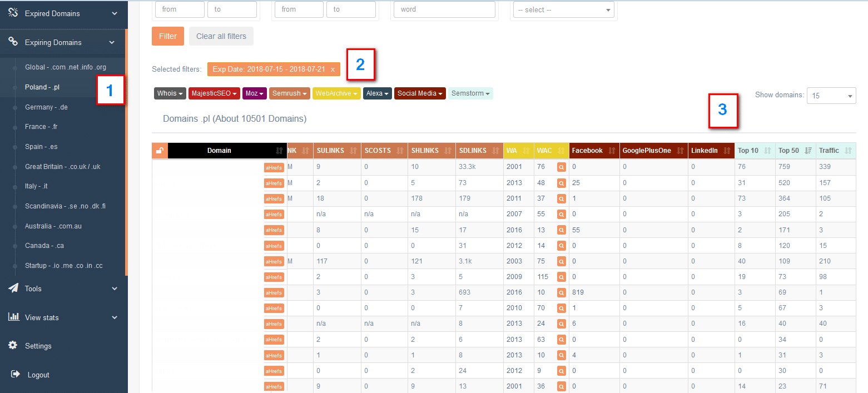Sort the table by the Facebook column
868x393 pixels.
tap(594, 151)
